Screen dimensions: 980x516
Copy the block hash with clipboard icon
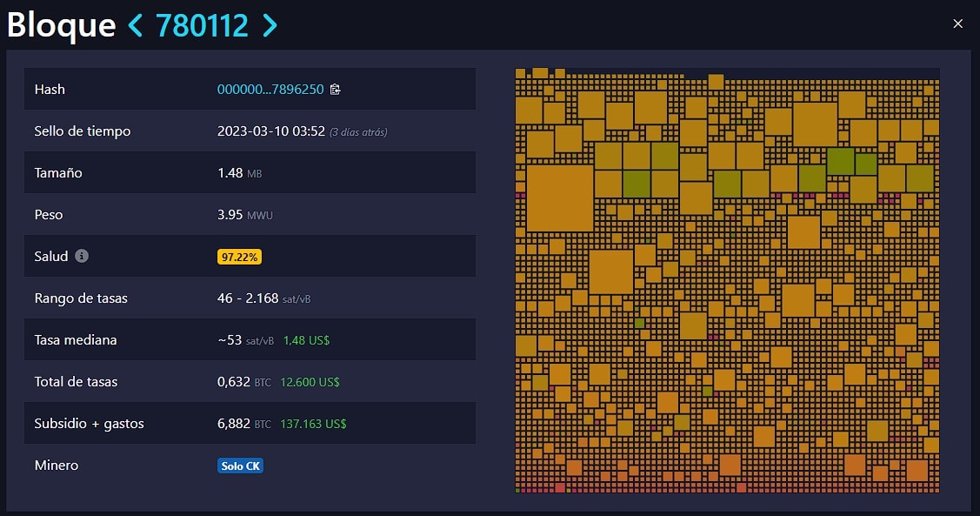tap(336, 90)
